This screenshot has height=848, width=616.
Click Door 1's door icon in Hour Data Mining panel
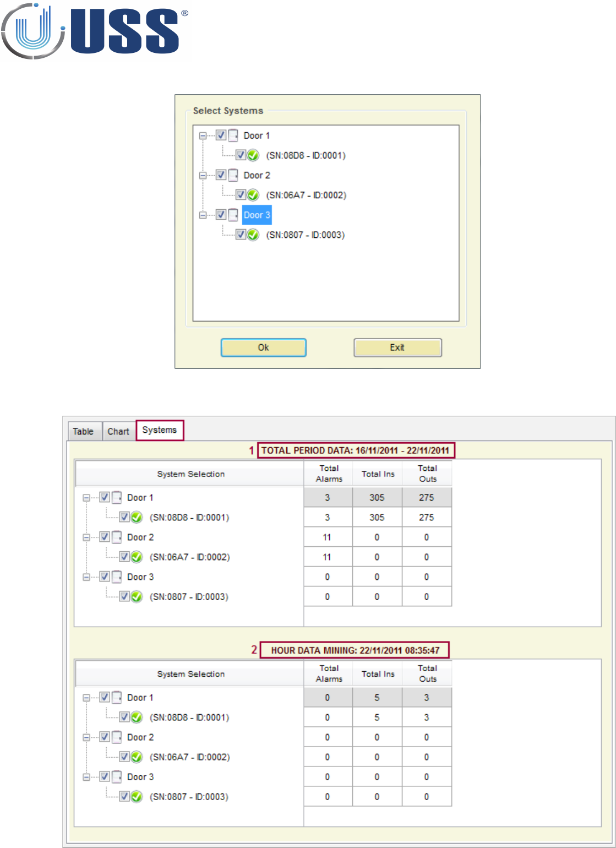pos(117,698)
